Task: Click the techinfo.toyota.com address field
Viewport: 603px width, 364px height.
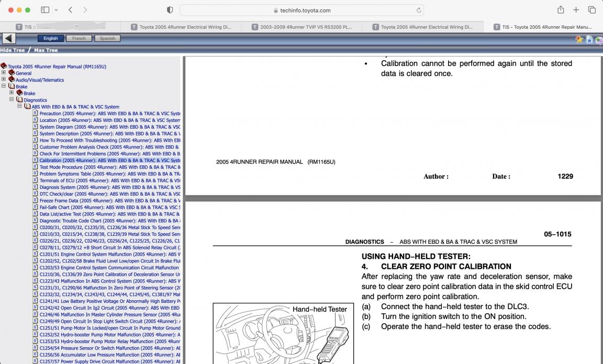Action: coord(302,10)
